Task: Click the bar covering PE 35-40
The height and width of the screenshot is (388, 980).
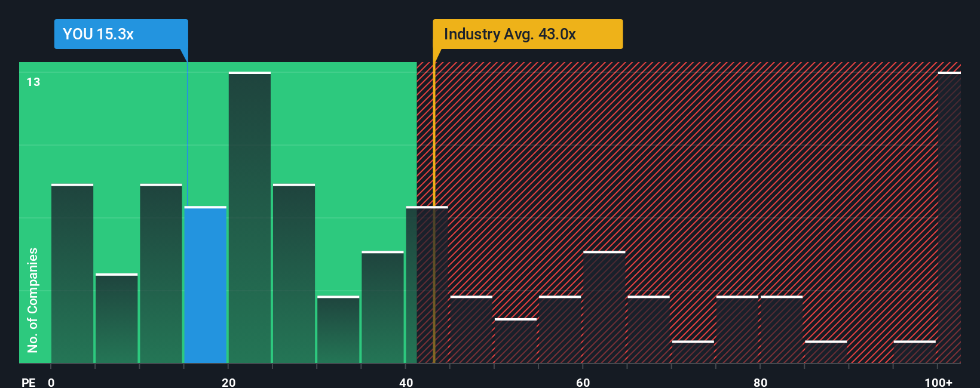Action: click(382, 307)
